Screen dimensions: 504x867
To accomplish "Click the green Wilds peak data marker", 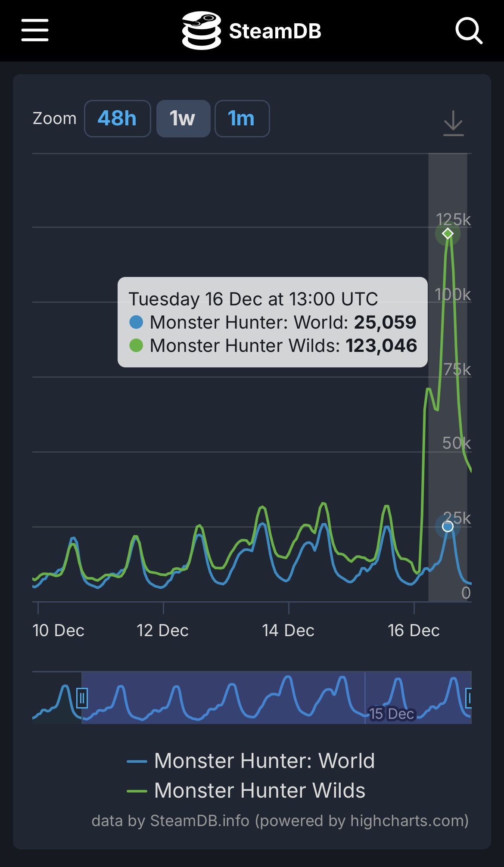I will pyautogui.click(x=448, y=233).
